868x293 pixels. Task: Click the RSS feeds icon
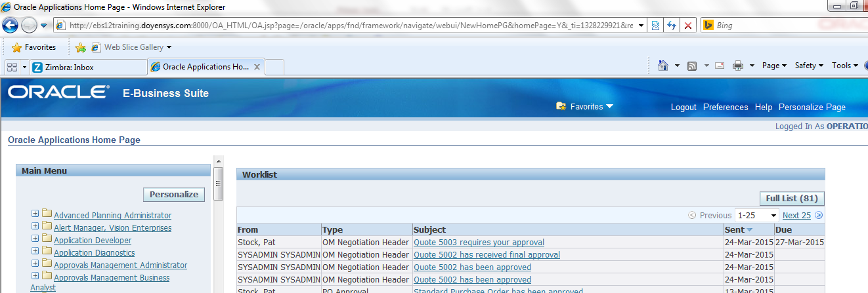(692, 66)
